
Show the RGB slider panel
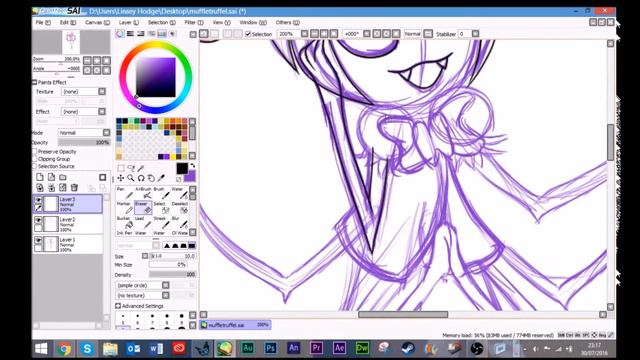(x=130, y=34)
